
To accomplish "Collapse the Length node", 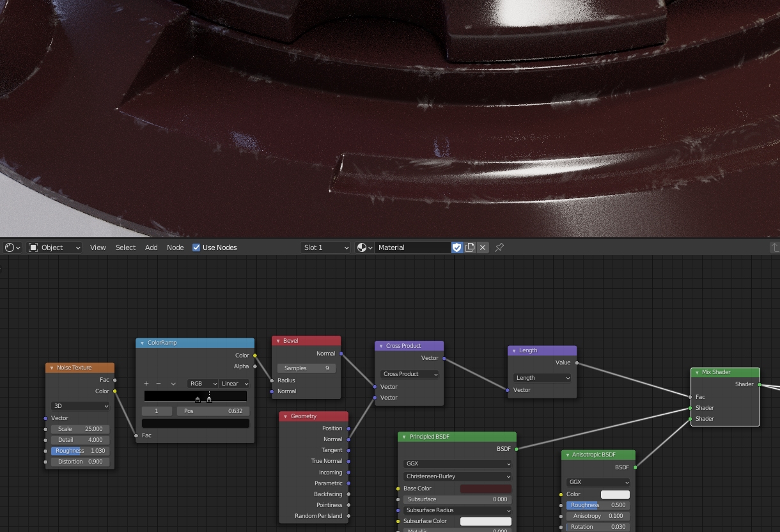I will pos(514,350).
